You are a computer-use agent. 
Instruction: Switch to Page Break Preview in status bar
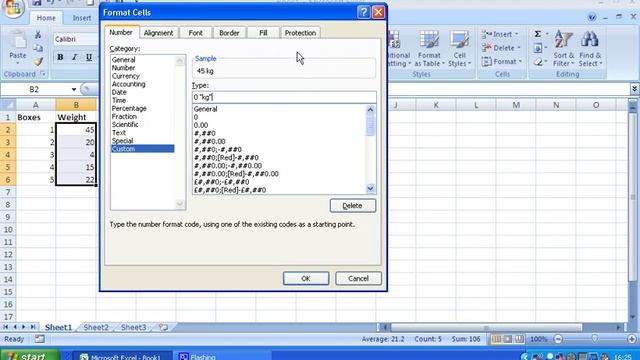point(519,339)
